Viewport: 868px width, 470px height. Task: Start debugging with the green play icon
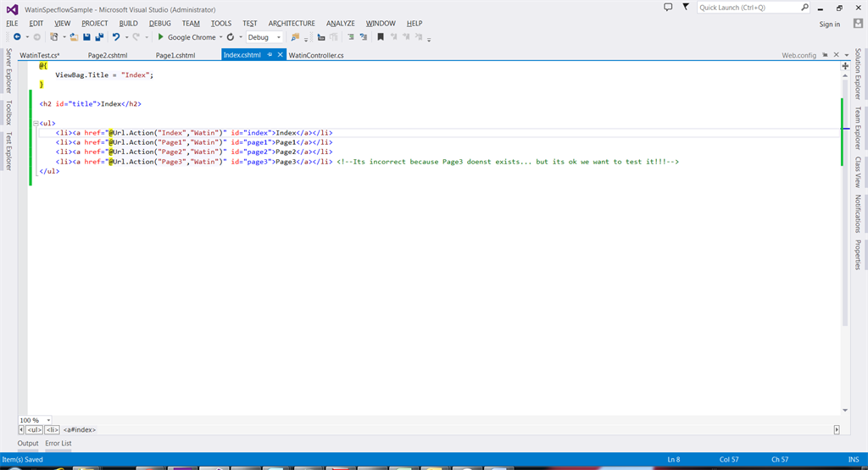[x=160, y=37]
